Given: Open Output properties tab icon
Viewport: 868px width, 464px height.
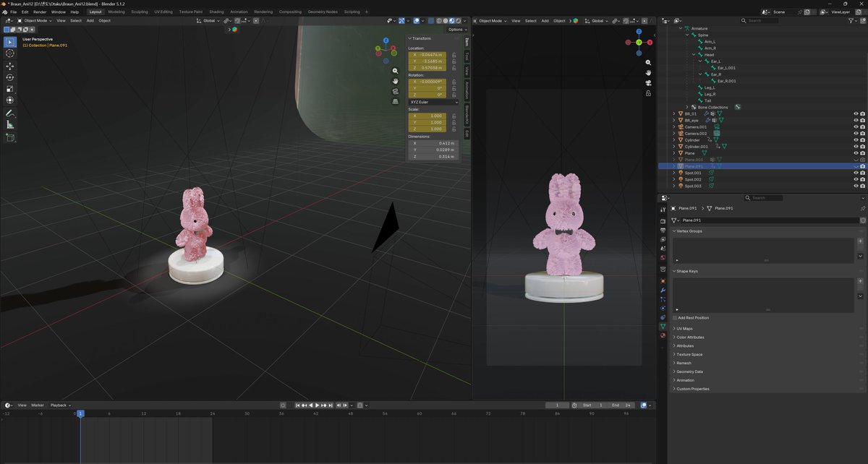Looking at the screenshot, I should tap(663, 230).
